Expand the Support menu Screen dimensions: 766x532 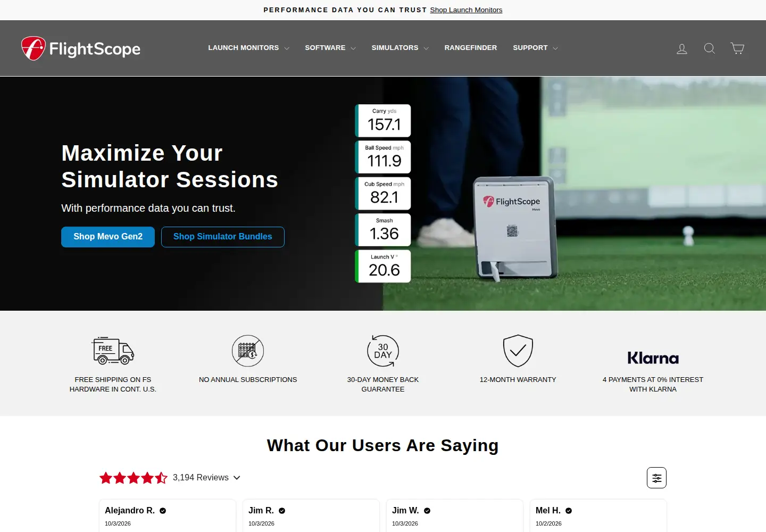(535, 48)
